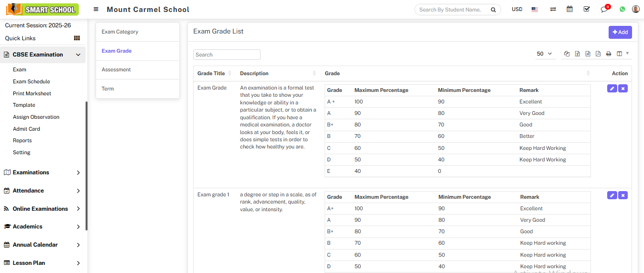The image size is (644, 273).
Task: Open the task checklist icon
Action: (587, 9)
